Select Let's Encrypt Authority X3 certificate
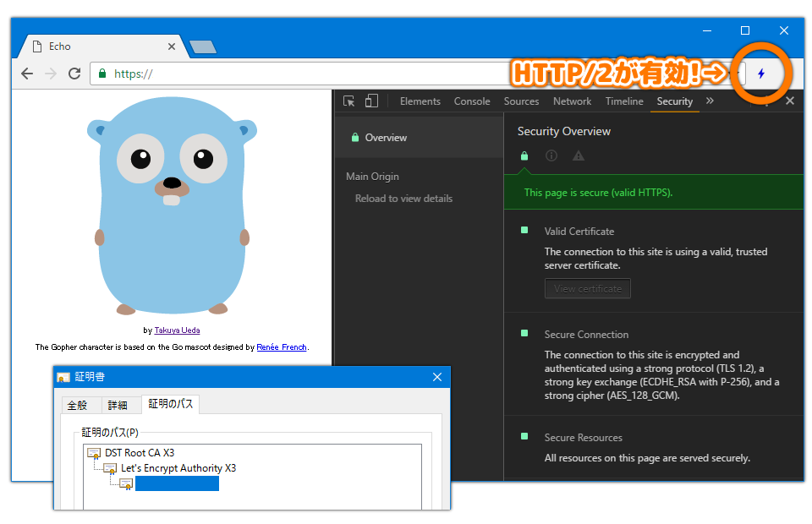Screen dimensions: 812x524 178,469
